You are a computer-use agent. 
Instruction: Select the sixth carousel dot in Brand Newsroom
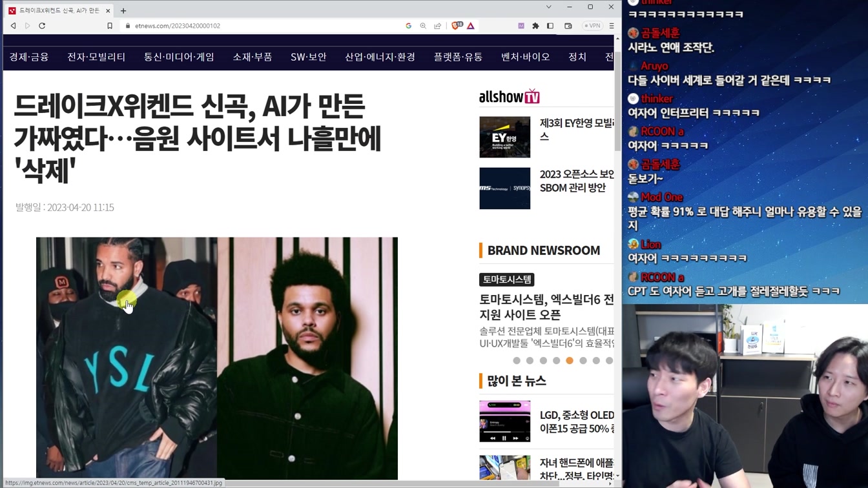pos(583,361)
